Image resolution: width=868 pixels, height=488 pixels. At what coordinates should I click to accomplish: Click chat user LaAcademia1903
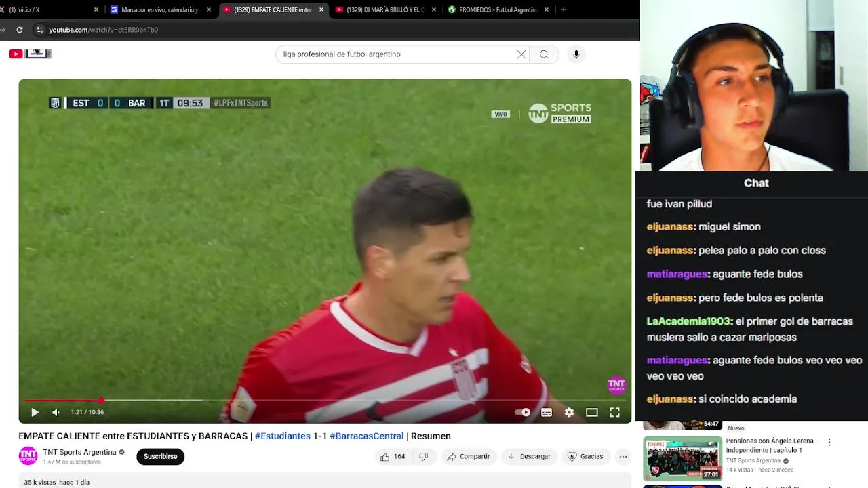pos(689,321)
